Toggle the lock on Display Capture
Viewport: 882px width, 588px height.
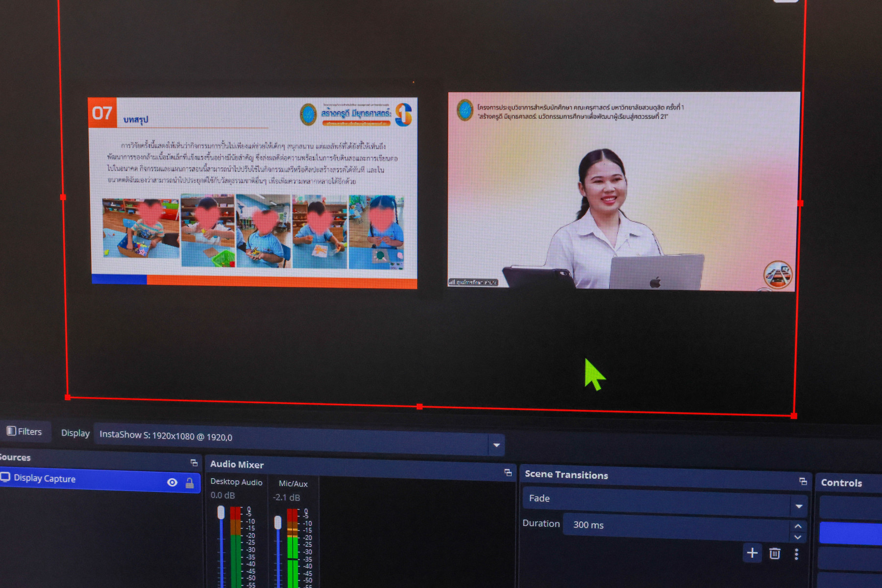click(190, 484)
